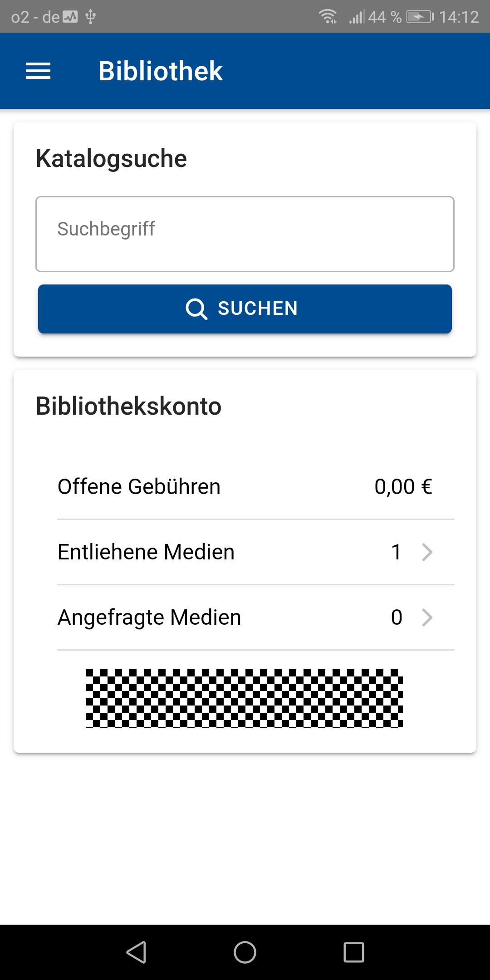Open the recent apps square icon
The image size is (490, 980).
click(354, 952)
